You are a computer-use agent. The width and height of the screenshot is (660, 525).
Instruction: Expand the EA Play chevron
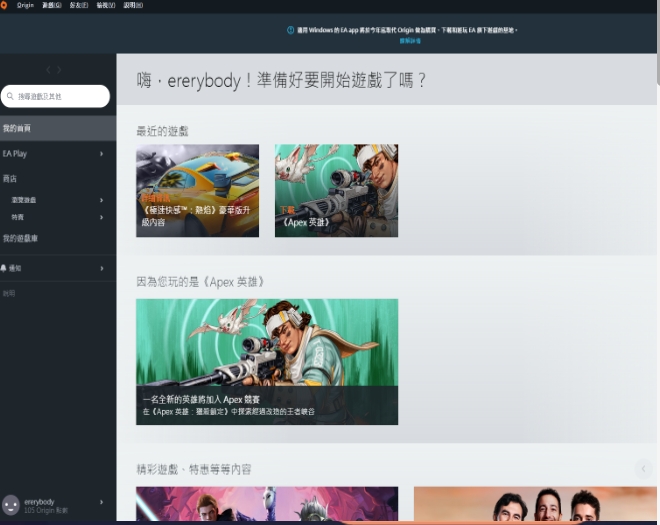[101, 154]
